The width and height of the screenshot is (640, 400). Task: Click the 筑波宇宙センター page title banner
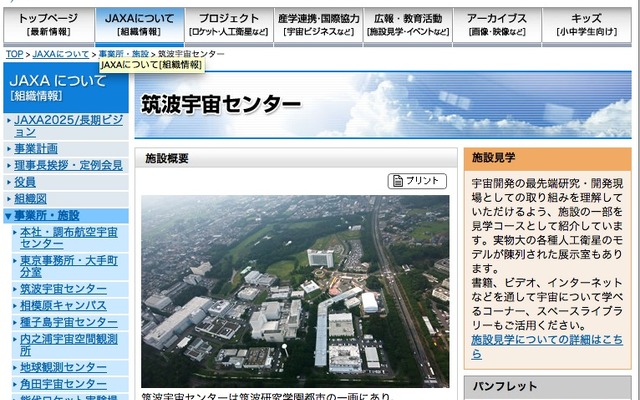[x=383, y=105]
